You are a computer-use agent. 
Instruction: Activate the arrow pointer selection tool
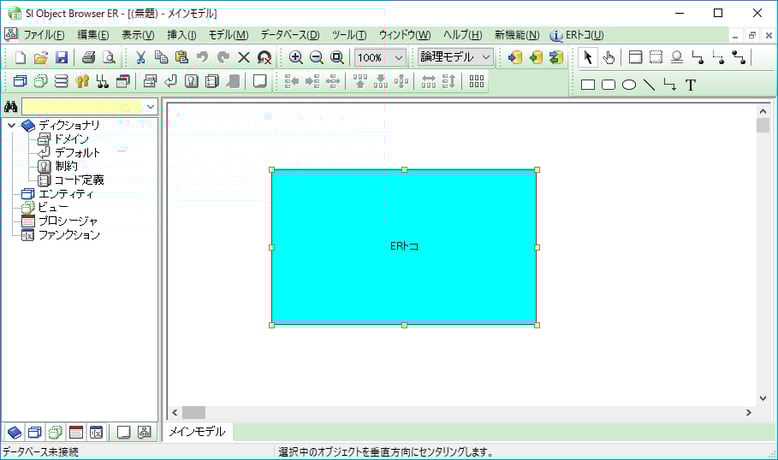click(588, 57)
